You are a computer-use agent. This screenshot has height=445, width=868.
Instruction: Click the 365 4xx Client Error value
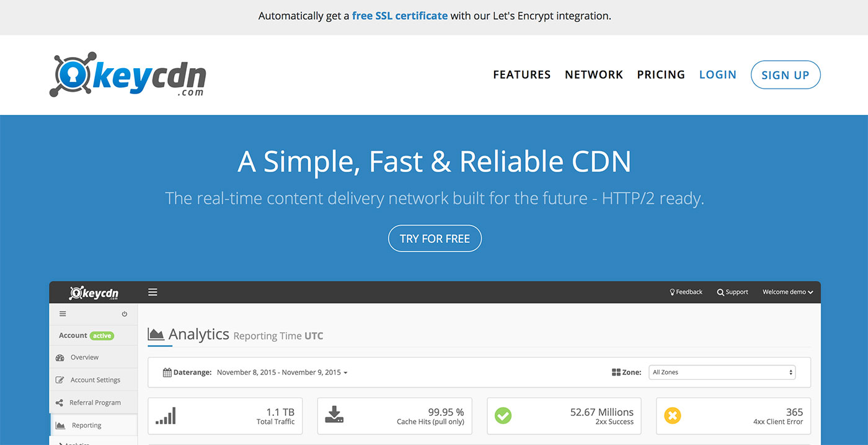click(794, 412)
